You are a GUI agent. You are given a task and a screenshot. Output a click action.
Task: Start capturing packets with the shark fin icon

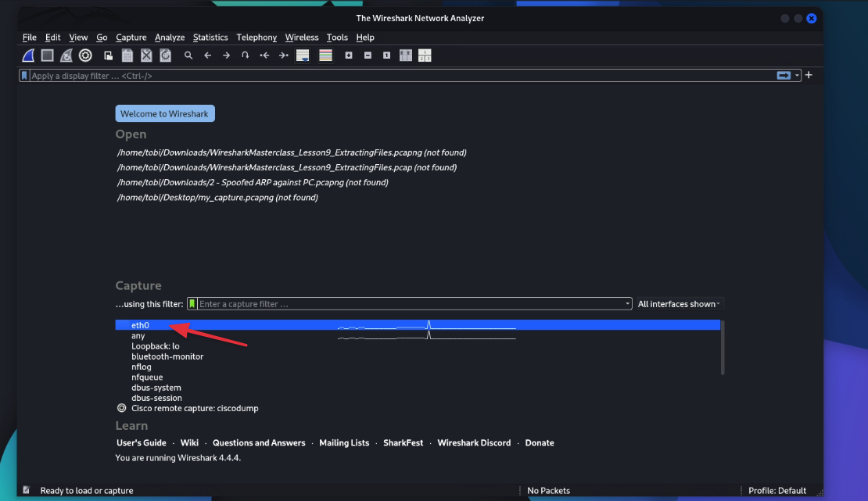28,55
